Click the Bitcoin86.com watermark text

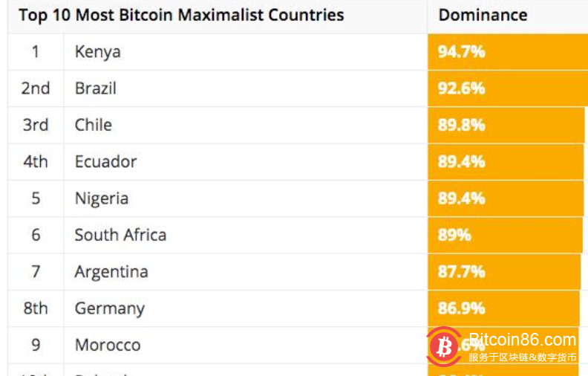tap(523, 340)
